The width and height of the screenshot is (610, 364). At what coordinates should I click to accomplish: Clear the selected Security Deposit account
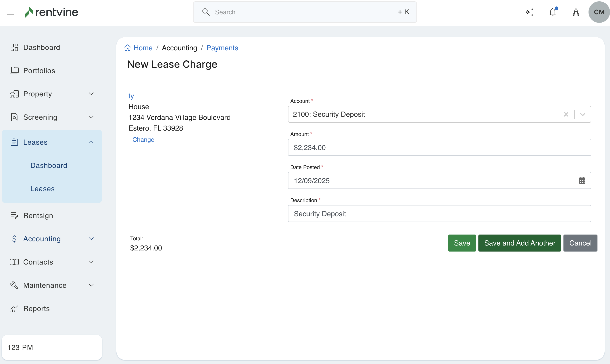click(566, 114)
